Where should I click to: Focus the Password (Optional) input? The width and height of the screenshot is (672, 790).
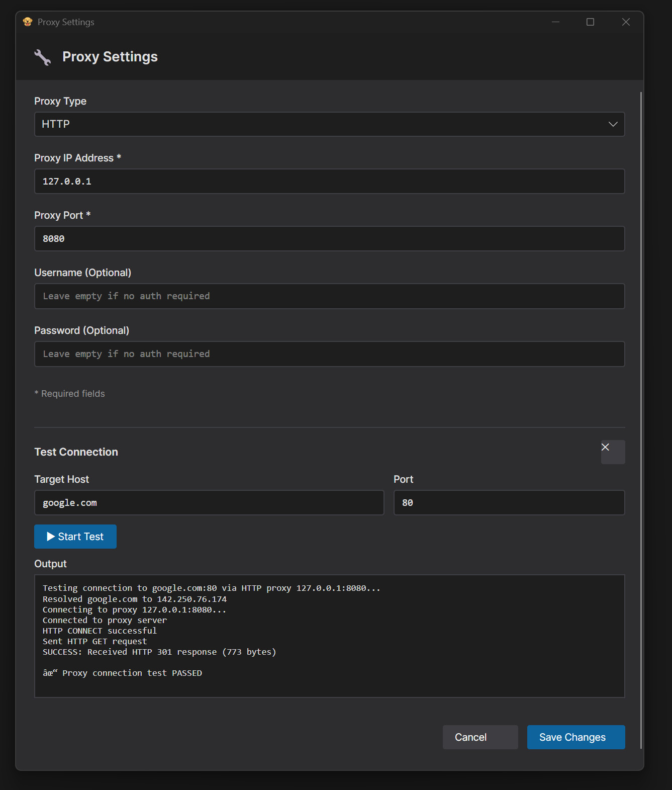[x=329, y=354]
